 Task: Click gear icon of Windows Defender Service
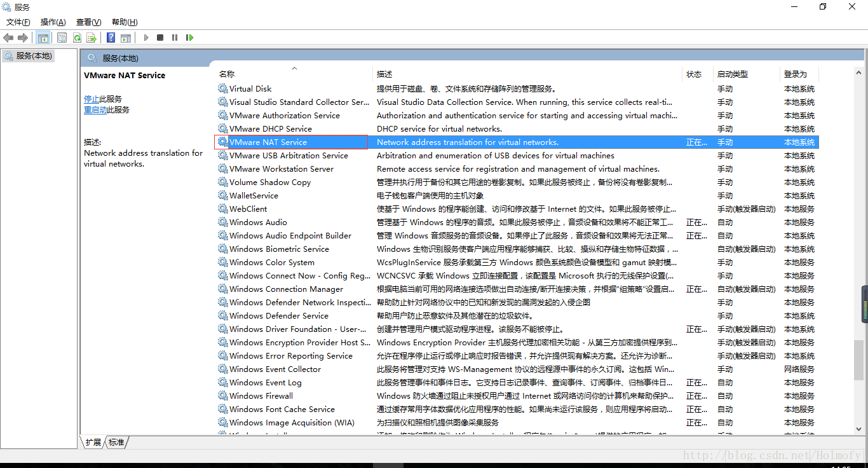(222, 315)
